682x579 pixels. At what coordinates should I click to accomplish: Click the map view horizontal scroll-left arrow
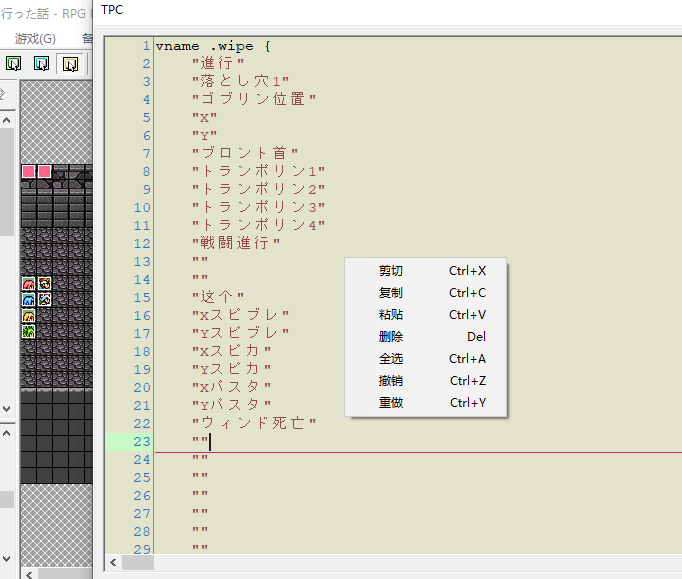tap(29, 575)
